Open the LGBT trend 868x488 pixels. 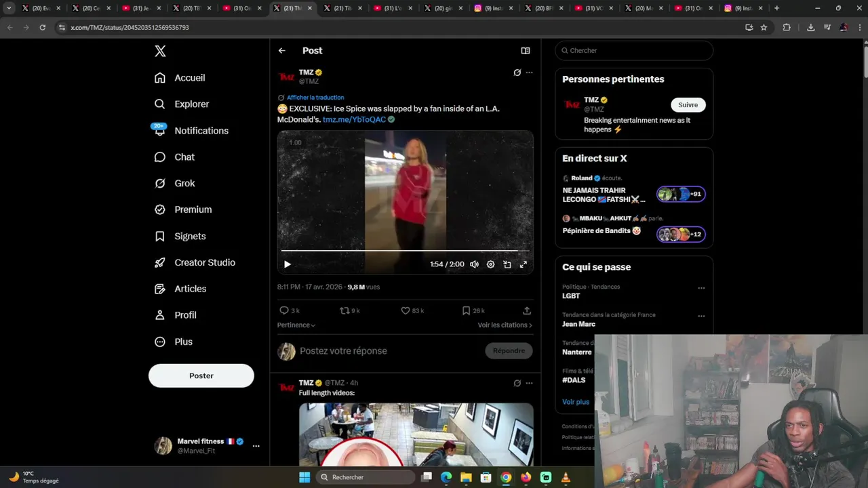(x=571, y=296)
